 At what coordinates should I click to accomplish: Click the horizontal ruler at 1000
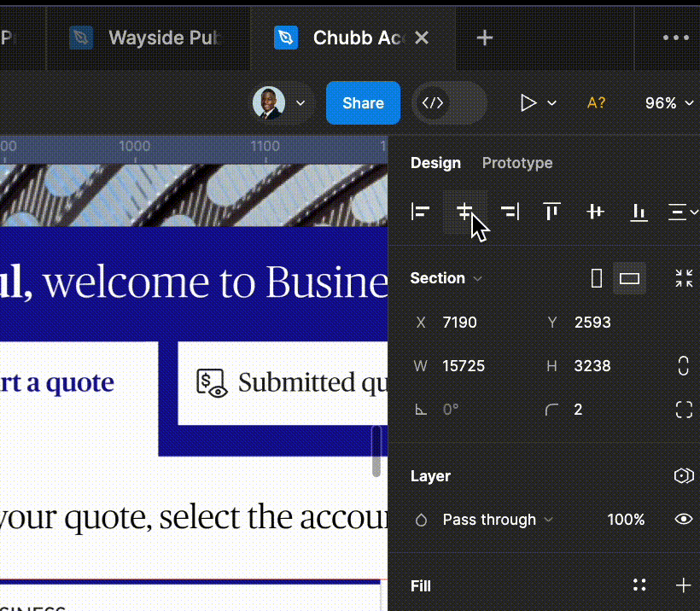[134, 147]
